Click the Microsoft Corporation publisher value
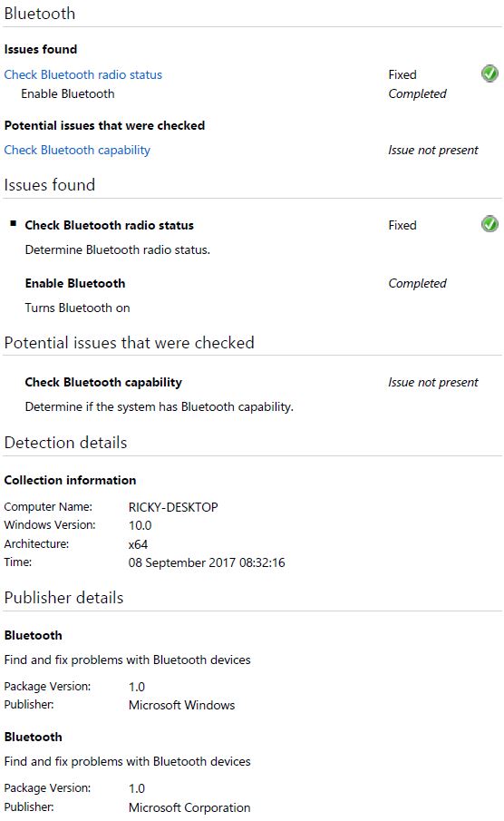Image resolution: width=504 pixels, height=821 pixels. (189, 806)
